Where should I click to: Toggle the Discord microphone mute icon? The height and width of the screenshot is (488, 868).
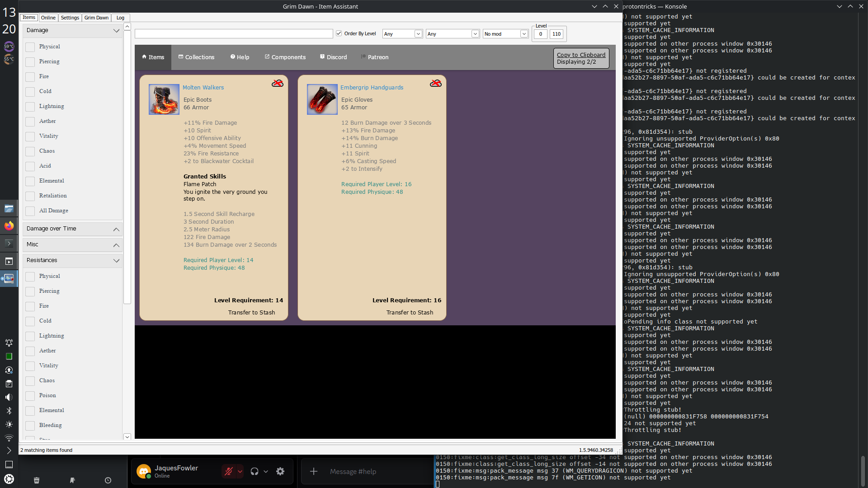(229, 471)
